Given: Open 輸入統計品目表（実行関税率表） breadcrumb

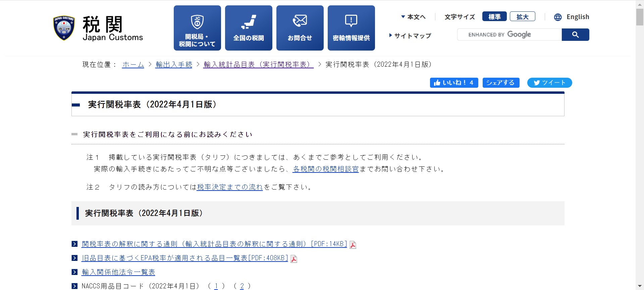Looking at the screenshot, I should click(x=258, y=65).
